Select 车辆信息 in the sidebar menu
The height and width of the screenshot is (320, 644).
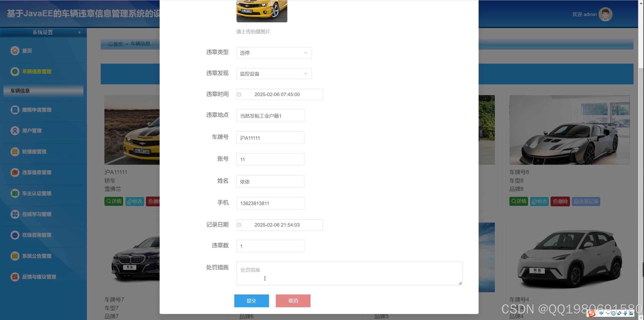pos(20,91)
